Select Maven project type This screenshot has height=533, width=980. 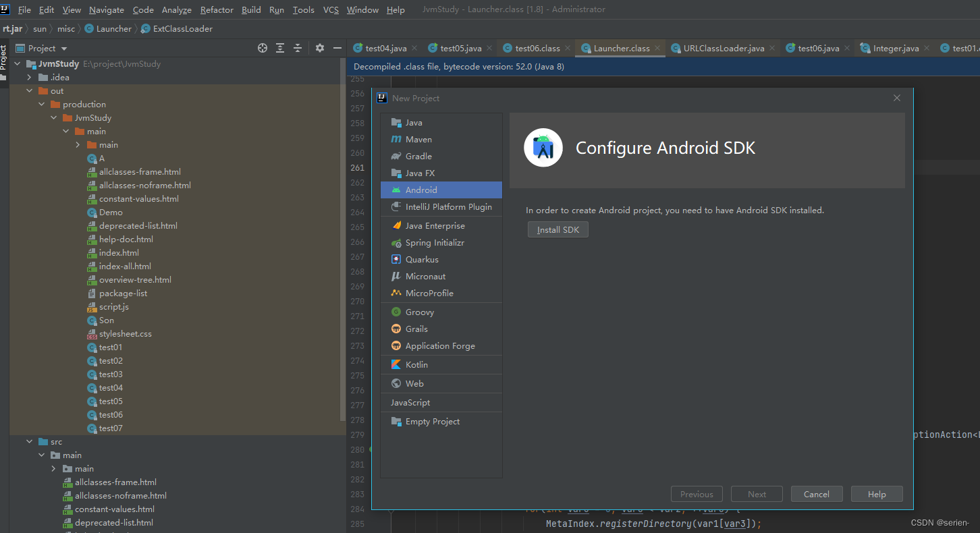pyautogui.click(x=441, y=140)
